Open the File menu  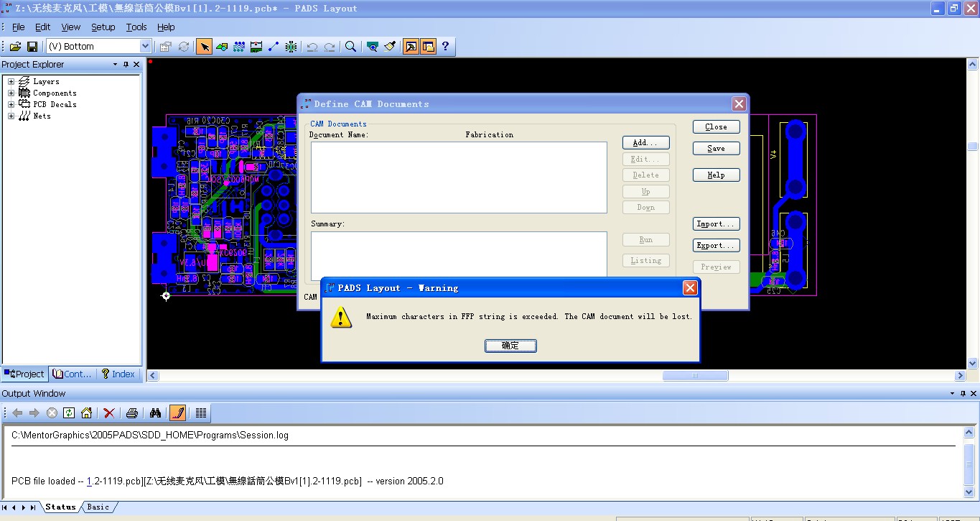click(x=19, y=27)
